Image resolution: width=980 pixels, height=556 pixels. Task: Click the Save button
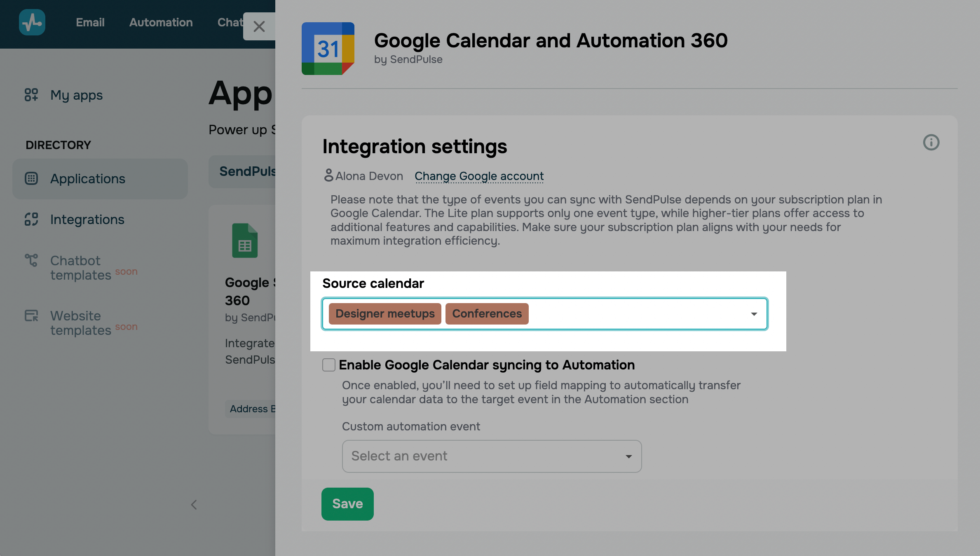[347, 504]
